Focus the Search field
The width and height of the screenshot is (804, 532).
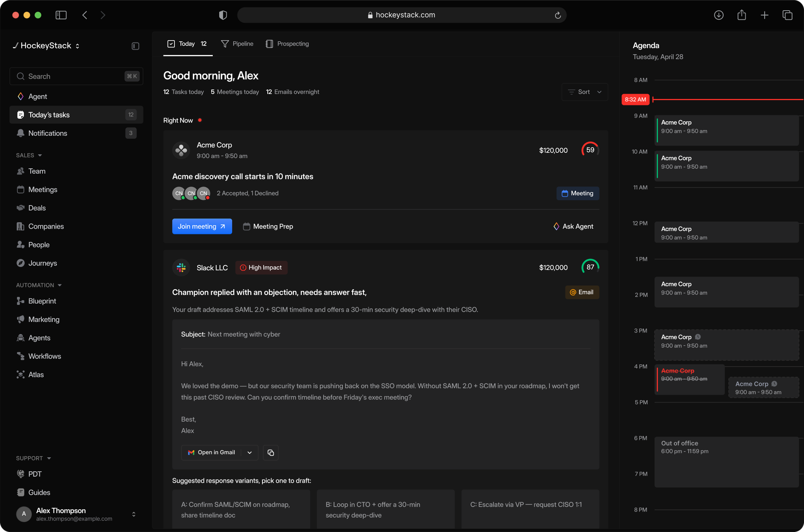(x=76, y=76)
